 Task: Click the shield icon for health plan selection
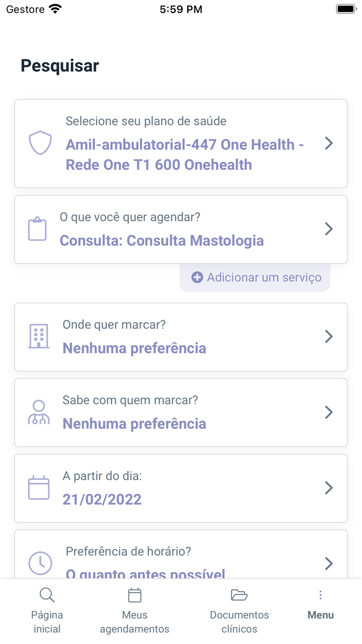coord(40,143)
